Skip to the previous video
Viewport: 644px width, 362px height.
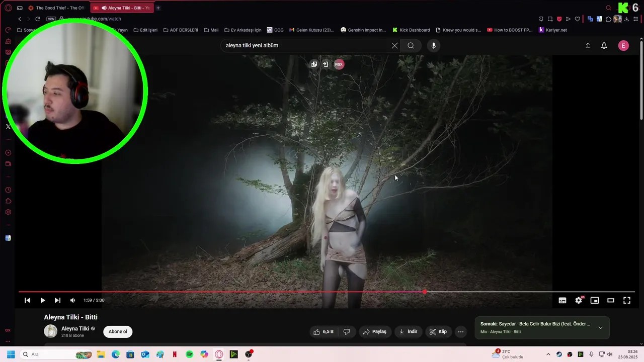(28, 300)
